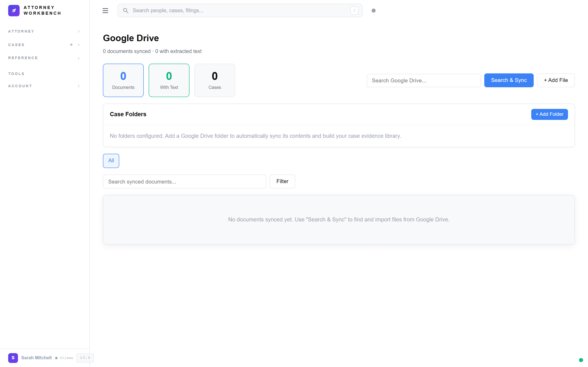Click the Add Folder button
The image size is (588, 367).
tap(549, 114)
